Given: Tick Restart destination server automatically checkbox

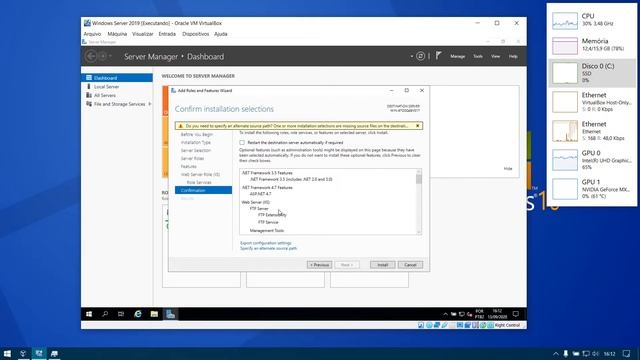Looking at the screenshot, I should [242, 142].
